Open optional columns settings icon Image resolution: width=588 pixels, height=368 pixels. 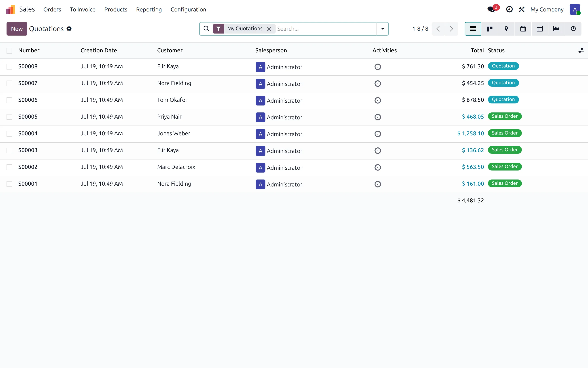[x=580, y=50]
